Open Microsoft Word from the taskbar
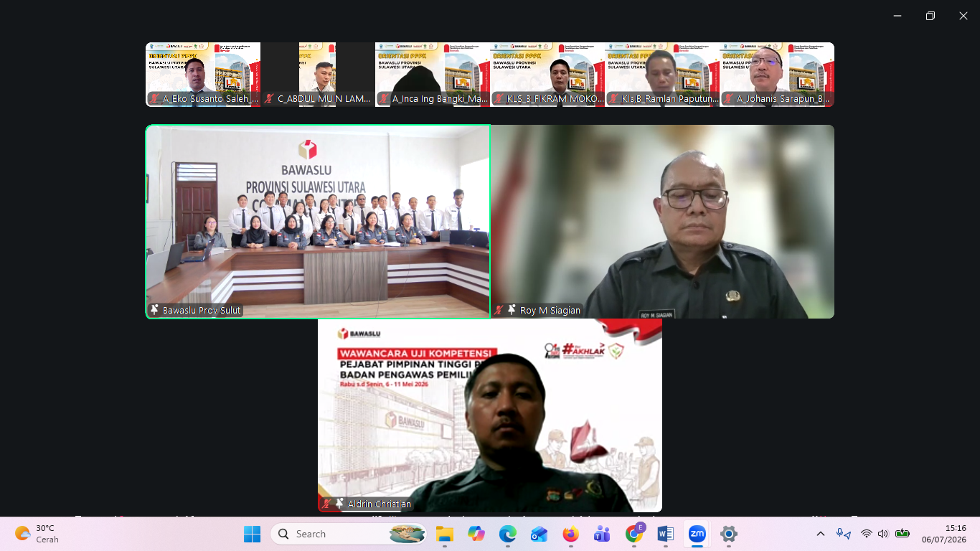Screen dimensions: 980x551 pos(665,534)
